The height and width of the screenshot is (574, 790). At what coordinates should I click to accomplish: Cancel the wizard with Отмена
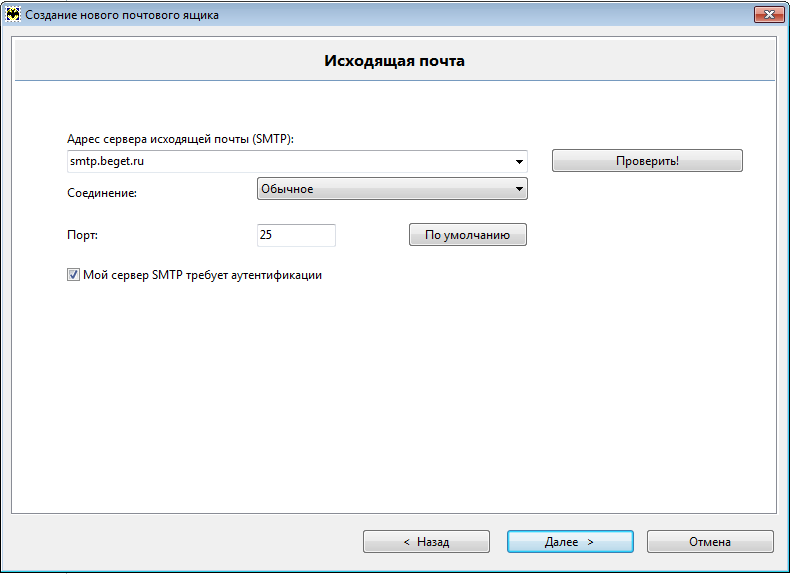pos(710,541)
